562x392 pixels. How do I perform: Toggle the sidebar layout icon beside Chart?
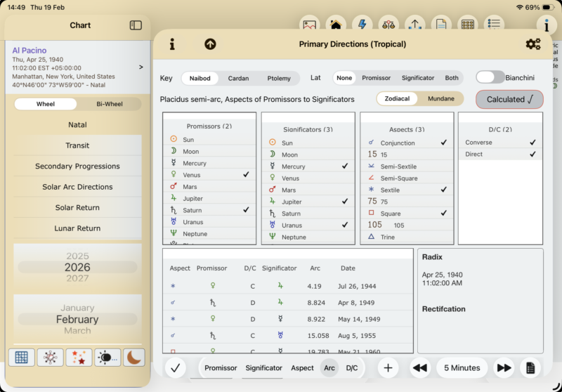136,25
